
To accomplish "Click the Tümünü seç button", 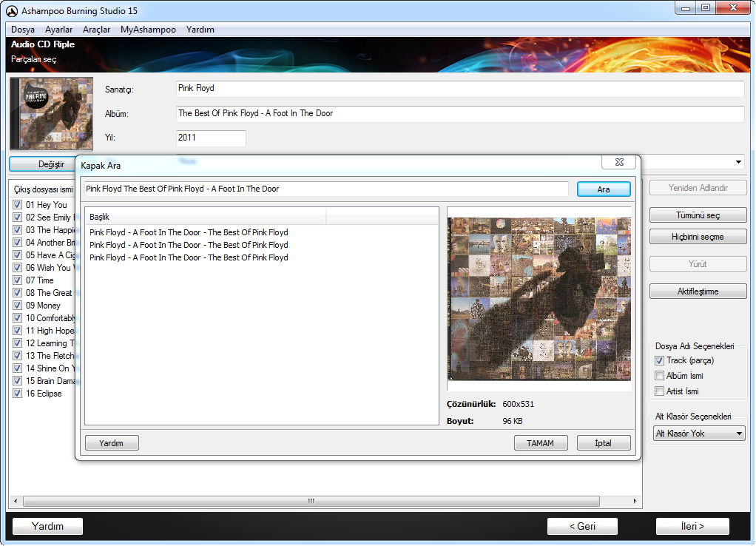I will point(698,215).
